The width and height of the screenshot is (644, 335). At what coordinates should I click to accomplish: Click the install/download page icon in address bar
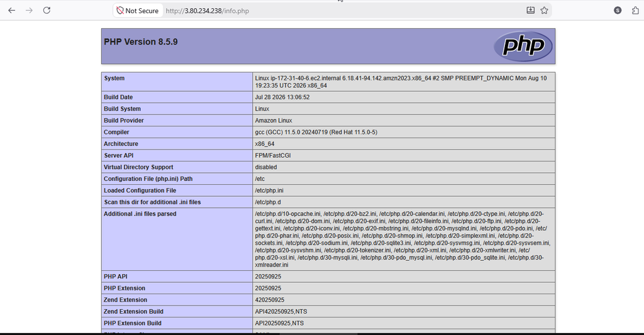coord(531,11)
